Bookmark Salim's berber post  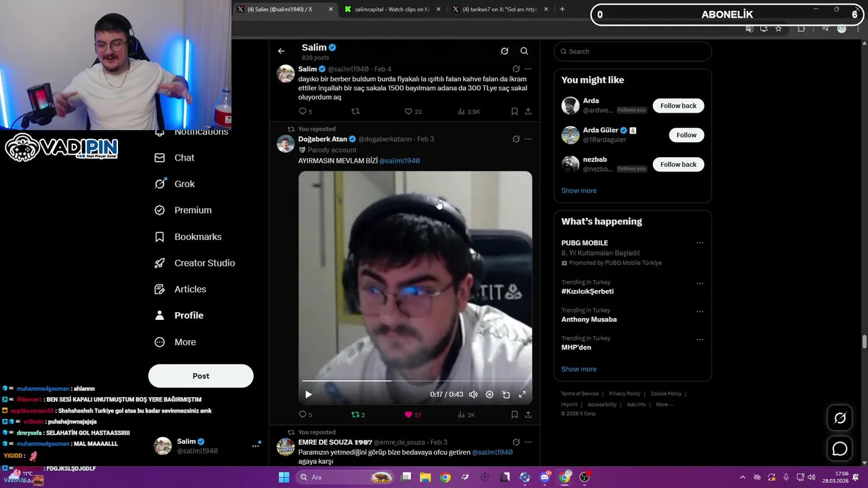coord(515,111)
